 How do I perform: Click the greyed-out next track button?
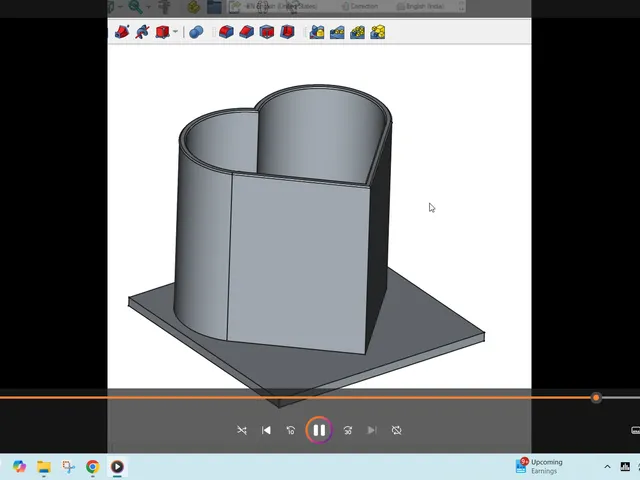[x=372, y=430]
